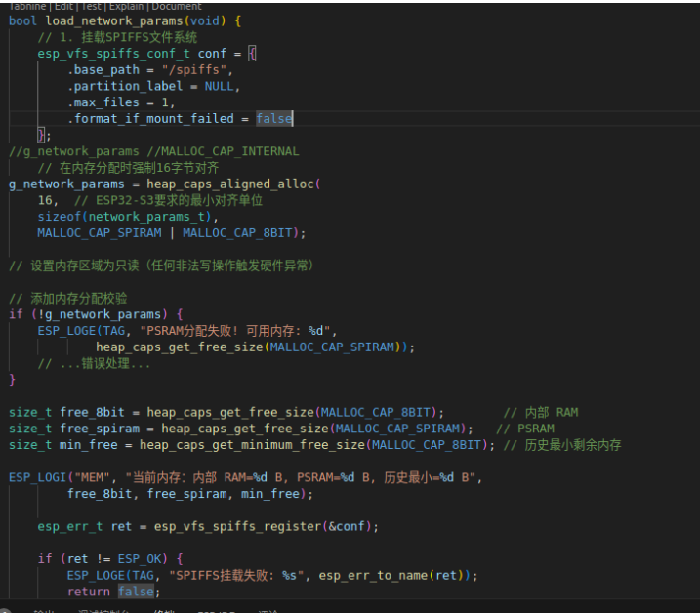Click the highlighted false after format_if_mount_failed
This screenshot has height=613, width=700.
click(273, 119)
